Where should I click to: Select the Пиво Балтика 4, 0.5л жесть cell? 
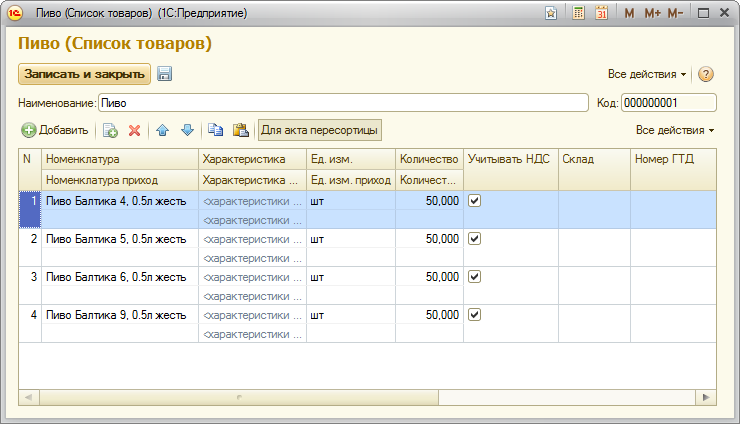tap(120, 201)
